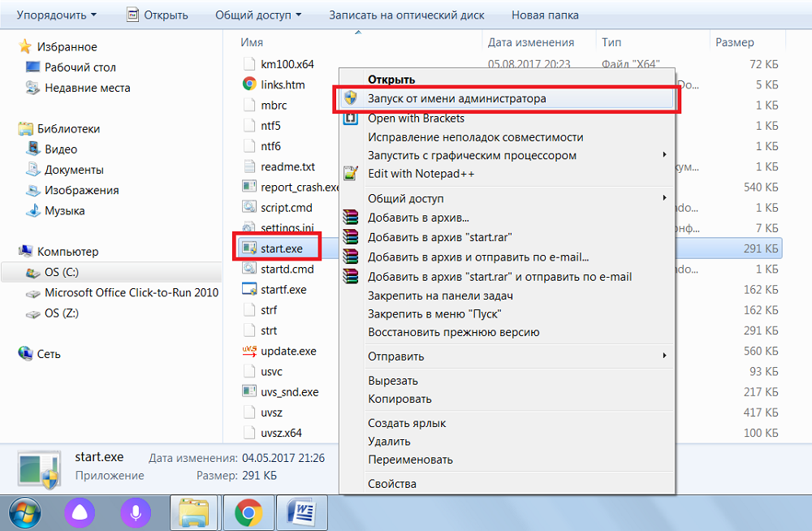Click the script.cmd file icon
This screenshot has width=812, height=531.
point(249,207)
